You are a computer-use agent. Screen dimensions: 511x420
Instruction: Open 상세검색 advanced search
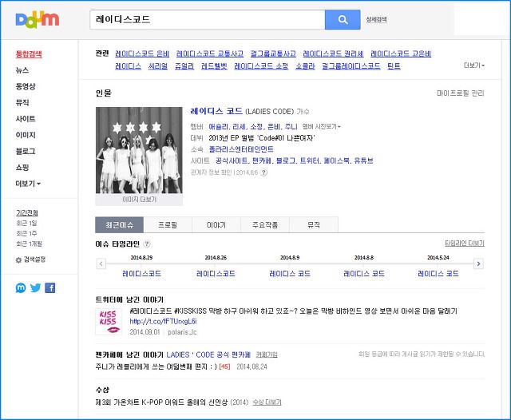pos(376,19)
